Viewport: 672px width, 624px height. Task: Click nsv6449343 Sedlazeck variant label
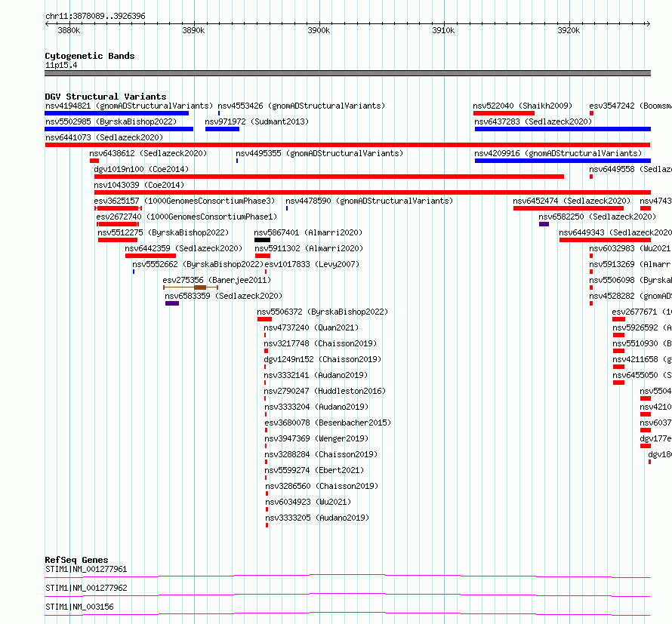[x=615, y=232]
